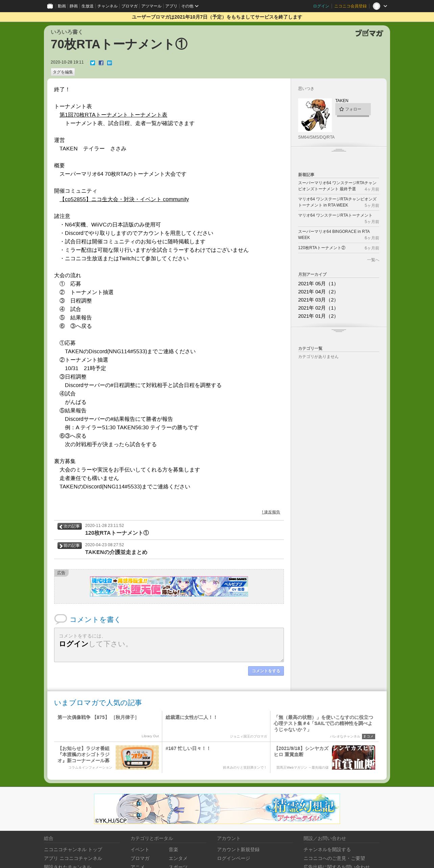Open the 生放送 menu item
This screenshot has width=434, height=868.
coord(88,6)
